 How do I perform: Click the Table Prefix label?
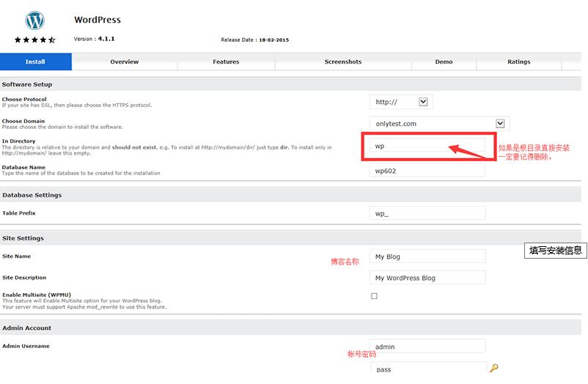[x=19, y=213]
